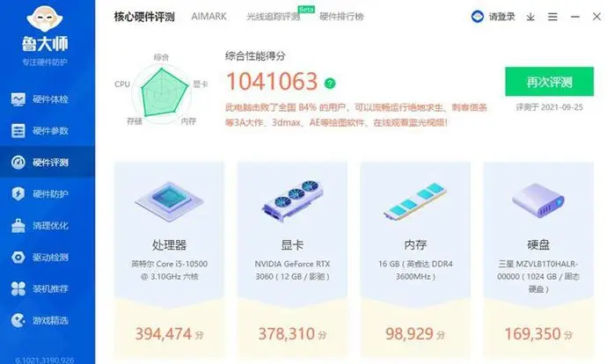Click the 三星 MZVLB1T0HALR description
This screenshot has height=364, width=607.
coord(538,276)
